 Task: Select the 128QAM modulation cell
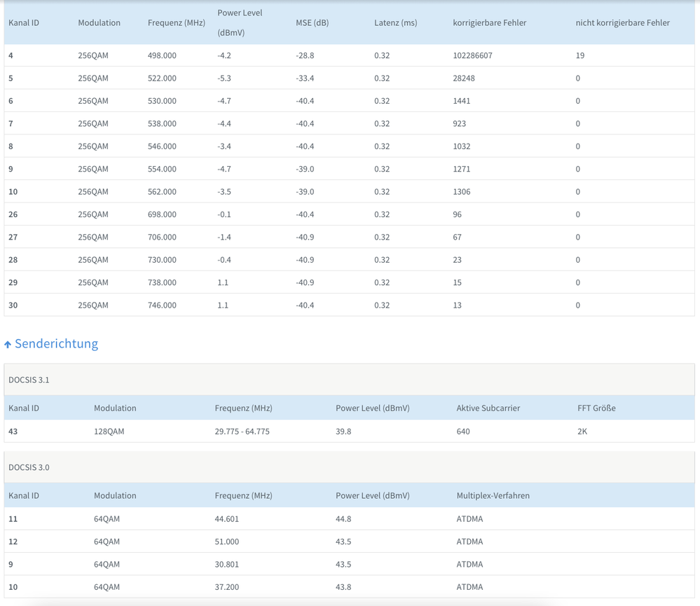tap(109, 432)
